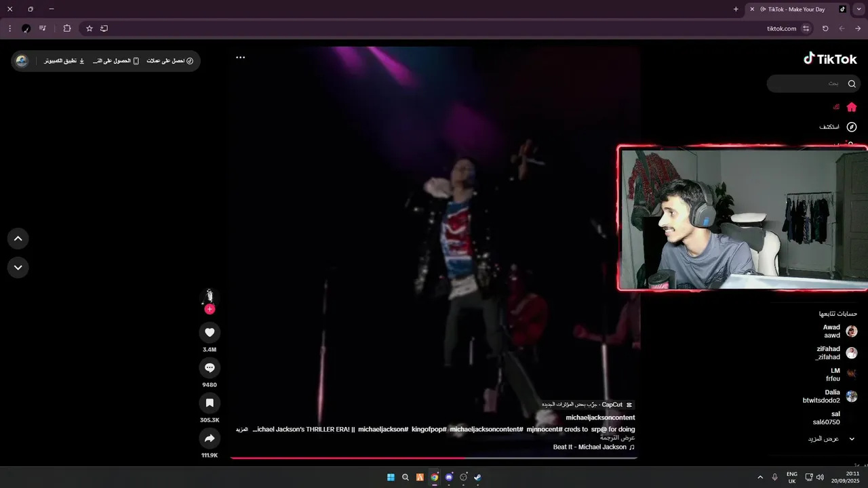Select the TikTok - Make Your Day tab
Screen dimensions: 868x488
(x=797, y=9)
